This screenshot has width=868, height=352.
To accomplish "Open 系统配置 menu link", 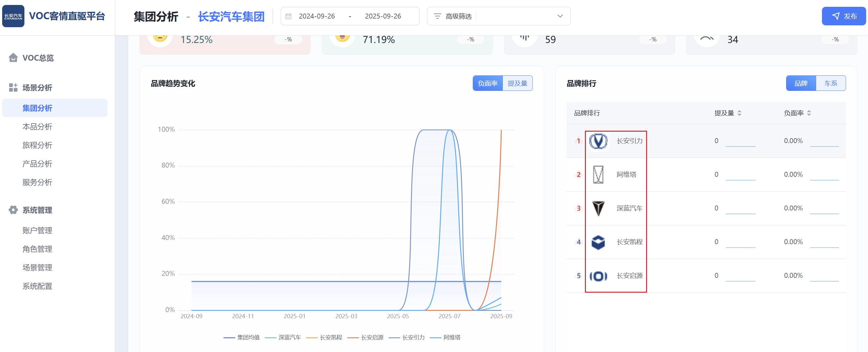I will point(37,286).
